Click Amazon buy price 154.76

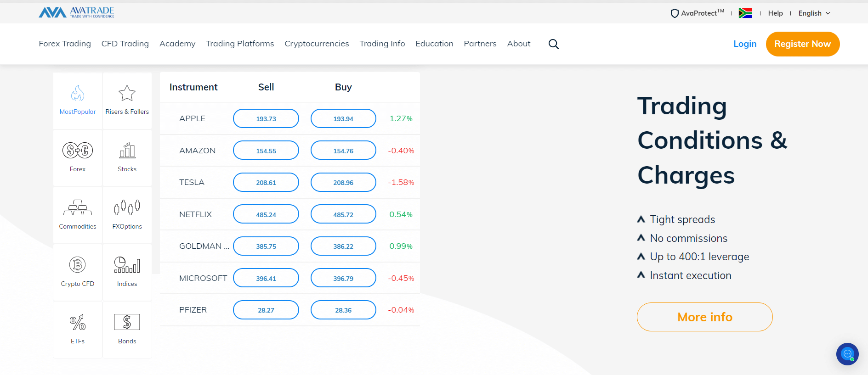[343, 151]
